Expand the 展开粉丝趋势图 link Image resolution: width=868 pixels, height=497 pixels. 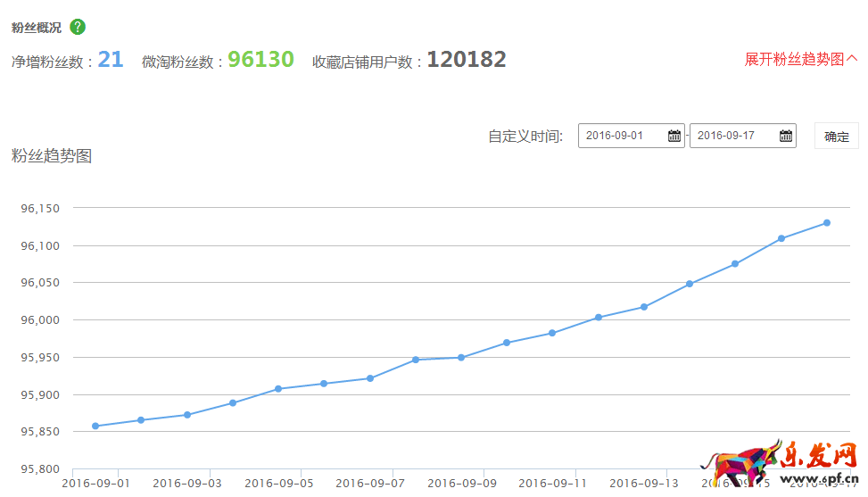tap(800, 59)
